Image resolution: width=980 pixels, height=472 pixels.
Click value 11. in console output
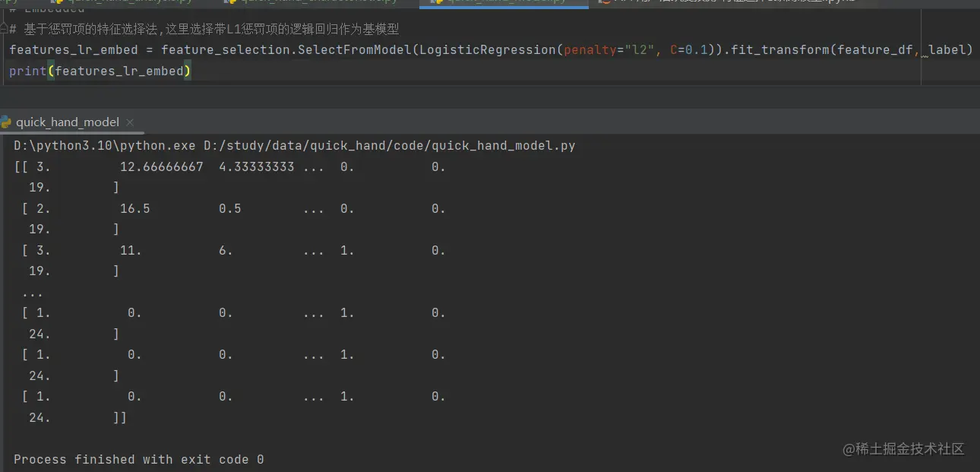pos(131,251)
